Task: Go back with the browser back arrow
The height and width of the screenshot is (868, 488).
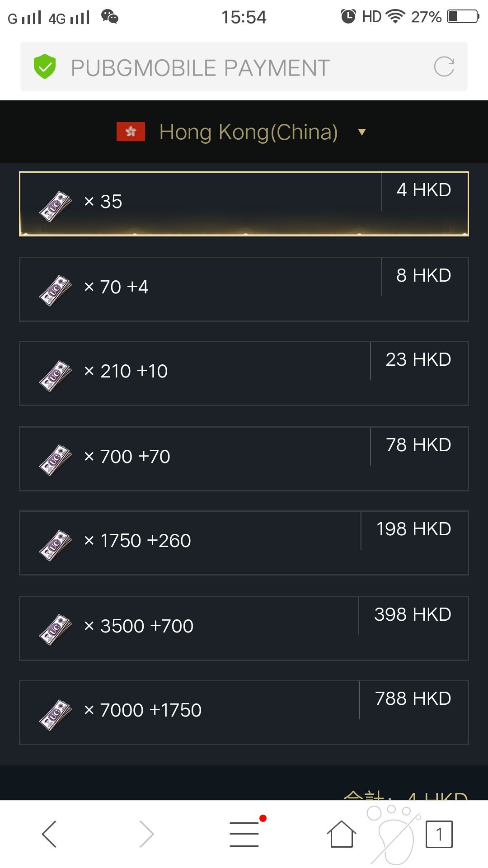Action: tap(49, 834)
